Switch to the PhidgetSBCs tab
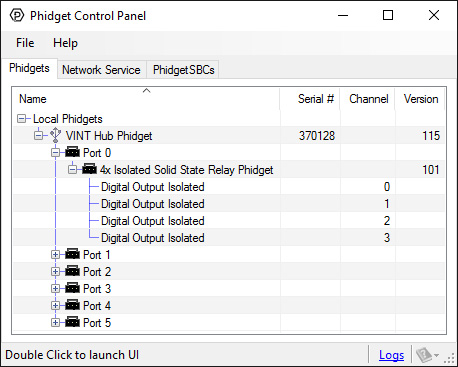Image resolution: width=458 pixels, height=367 pixels. pyautogui.click(x=183, y=70)
